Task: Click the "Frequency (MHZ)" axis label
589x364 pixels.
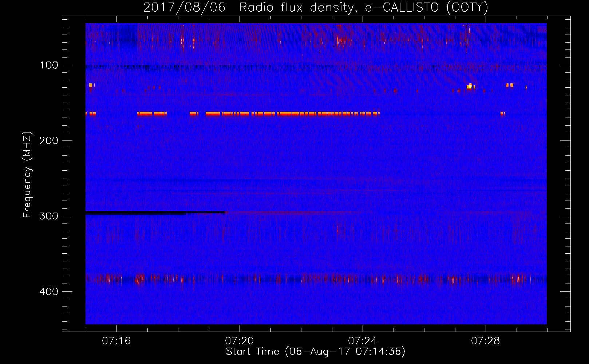Action: [27, 174]
